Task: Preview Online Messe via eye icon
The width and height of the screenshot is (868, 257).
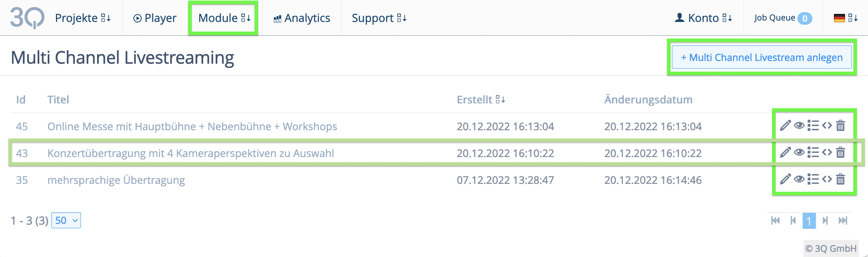Action: (799, 125)
